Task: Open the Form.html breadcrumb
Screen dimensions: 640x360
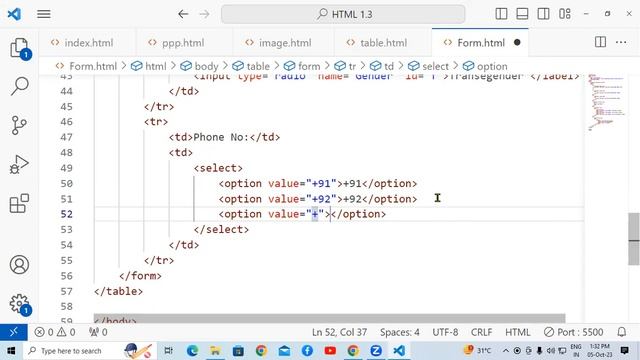Action: tap(87, 66)
